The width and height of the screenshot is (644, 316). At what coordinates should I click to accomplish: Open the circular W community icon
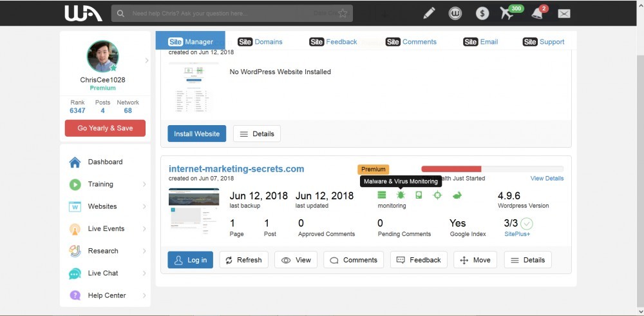click(x=455, y=13)
